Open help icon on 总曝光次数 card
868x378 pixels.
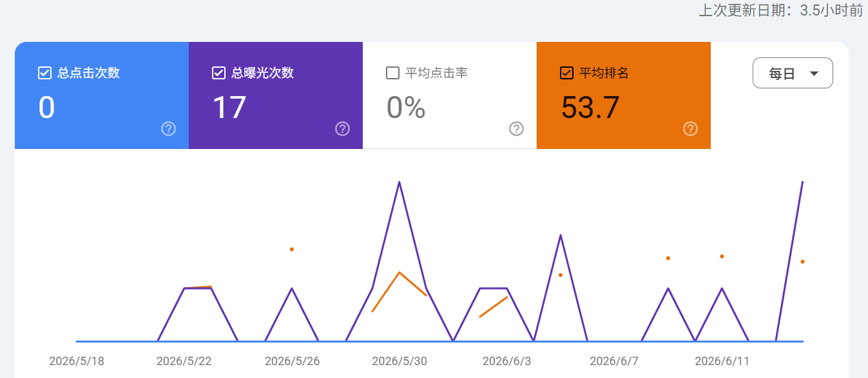(342, 129)
